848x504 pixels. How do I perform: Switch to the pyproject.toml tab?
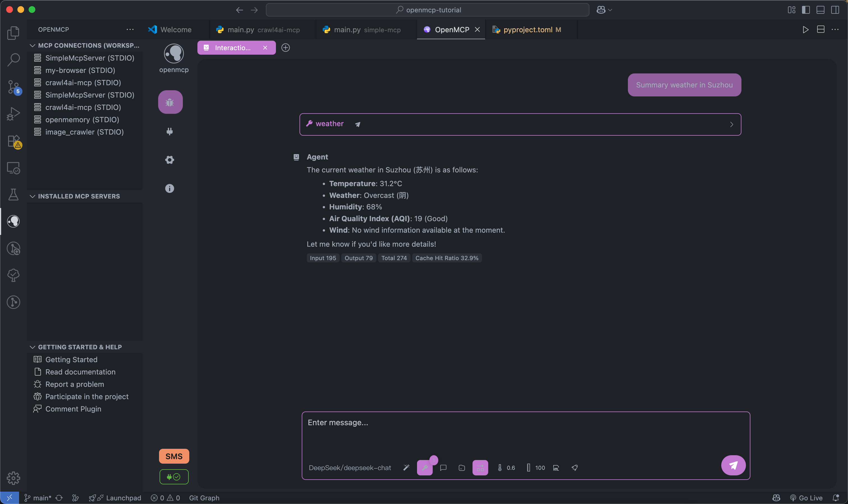click(527, 29)
